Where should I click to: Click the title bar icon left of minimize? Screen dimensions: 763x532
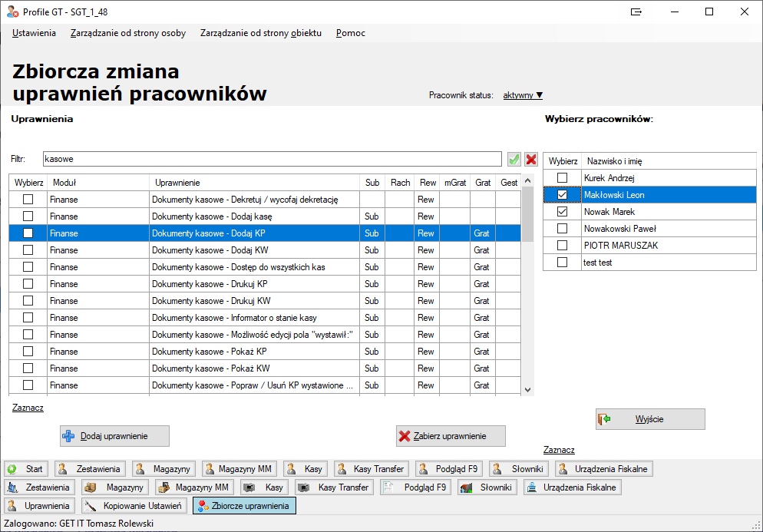coord(636,12)
